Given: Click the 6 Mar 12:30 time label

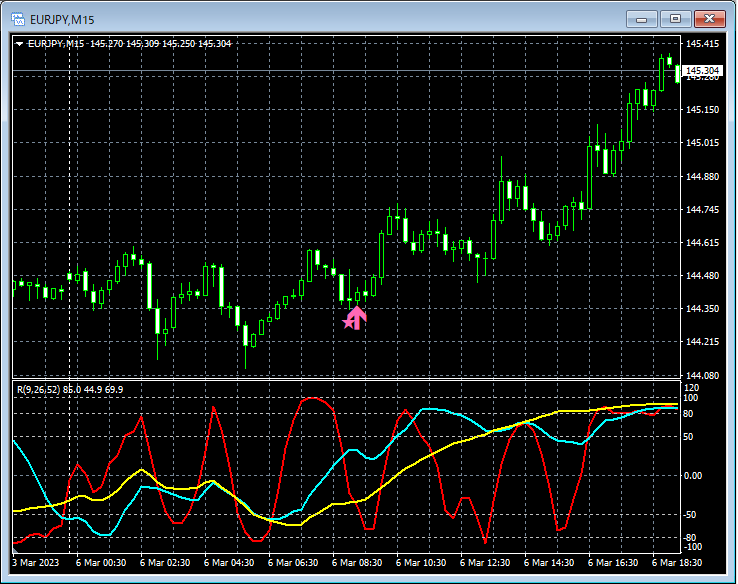Looking at the screenshot, I should (485, 563).
